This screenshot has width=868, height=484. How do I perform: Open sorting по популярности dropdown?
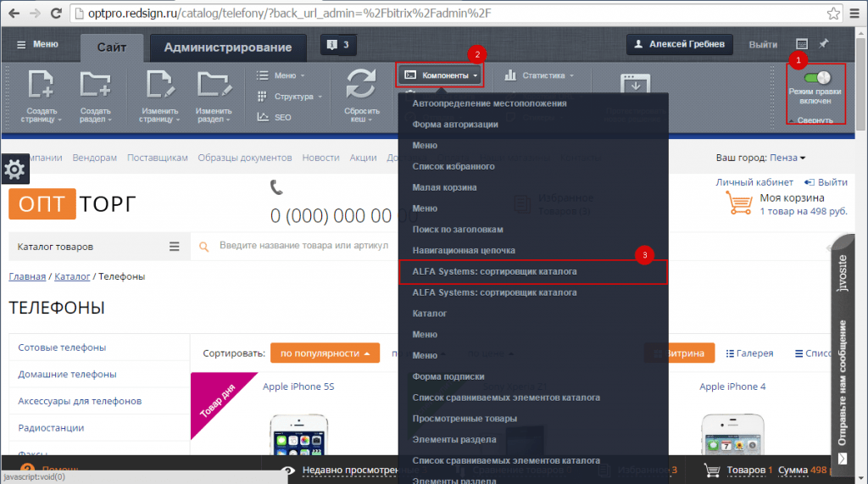[325, 353]
